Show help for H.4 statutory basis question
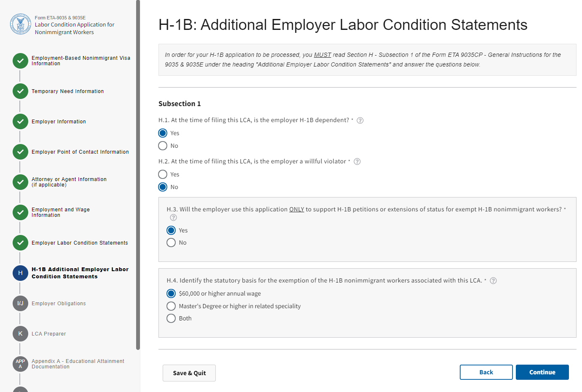 [x=493, y=281]
